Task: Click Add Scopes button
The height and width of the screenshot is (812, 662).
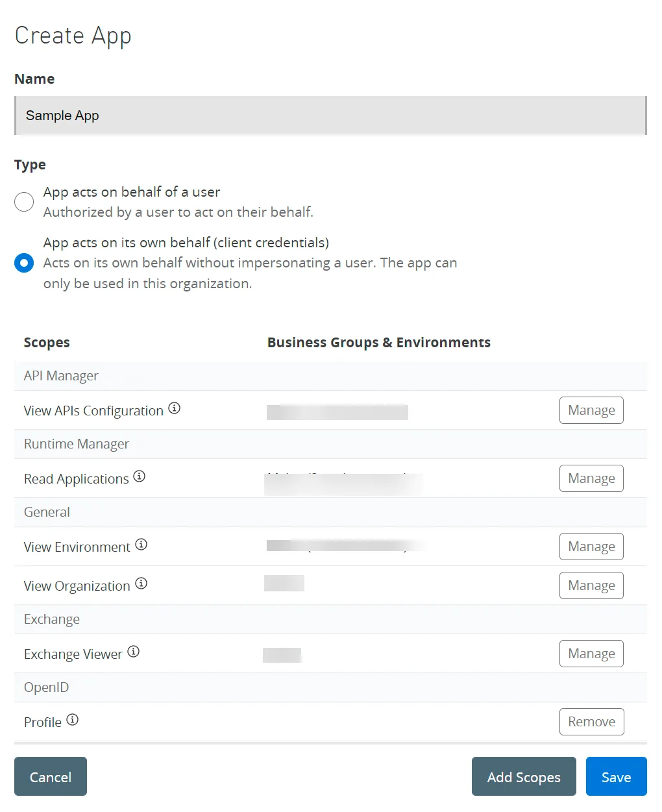Action: tap(524, 776)
